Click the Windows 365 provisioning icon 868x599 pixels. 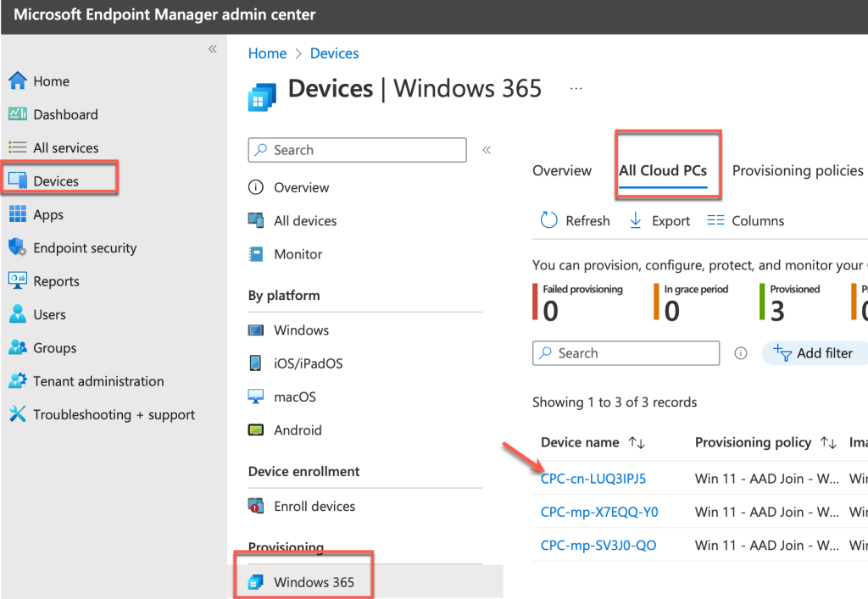(x=256, y=582)
